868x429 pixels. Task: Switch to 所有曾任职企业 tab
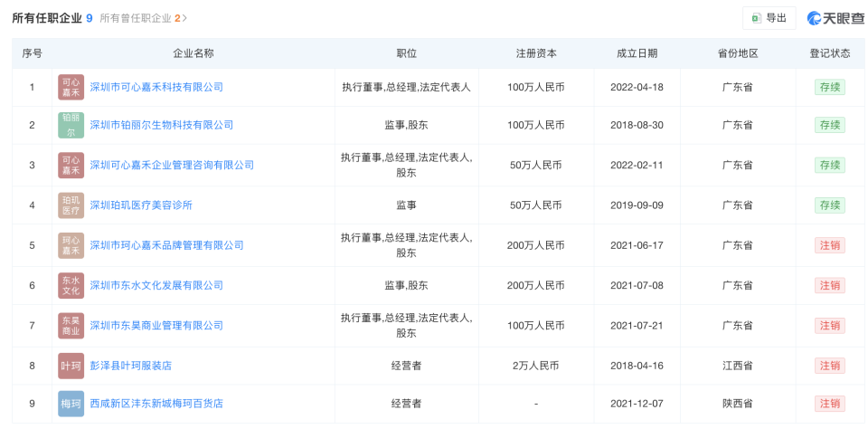point(139,18)
